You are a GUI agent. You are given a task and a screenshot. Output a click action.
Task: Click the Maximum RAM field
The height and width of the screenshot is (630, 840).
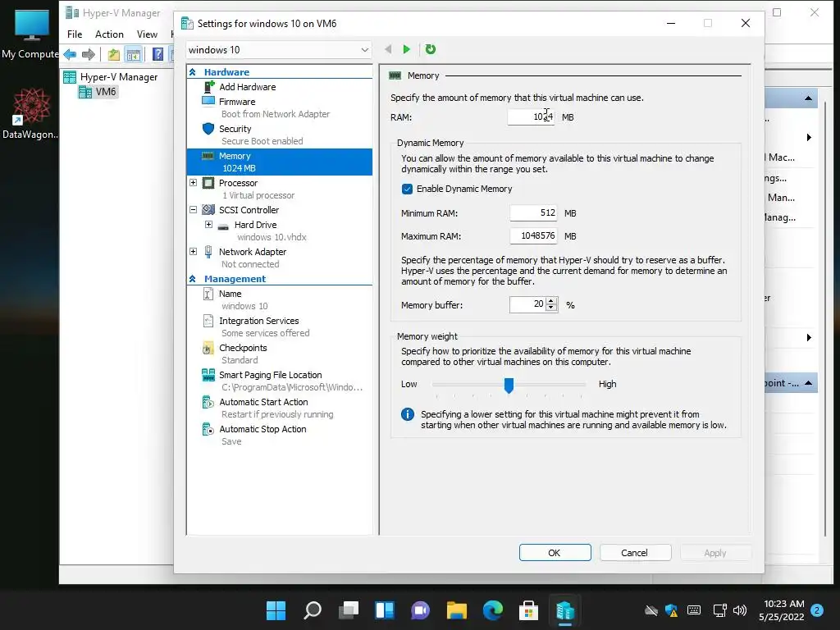coord(533,236)
